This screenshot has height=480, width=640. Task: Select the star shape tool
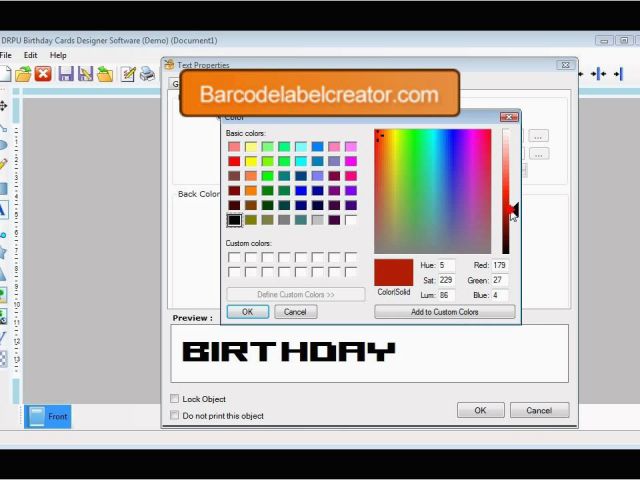4,252
